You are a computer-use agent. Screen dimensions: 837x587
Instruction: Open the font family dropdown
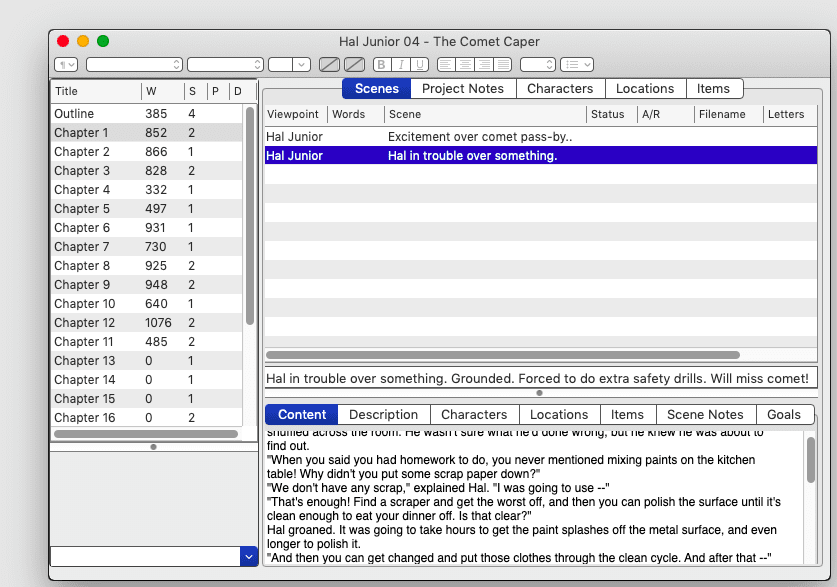pos(134,64)
